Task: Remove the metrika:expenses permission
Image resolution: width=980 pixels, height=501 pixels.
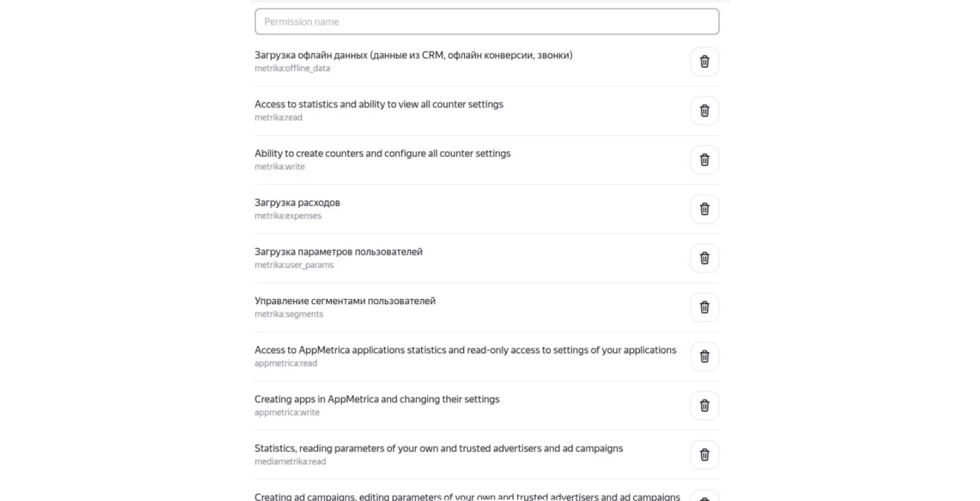Action: pos(705,209)
